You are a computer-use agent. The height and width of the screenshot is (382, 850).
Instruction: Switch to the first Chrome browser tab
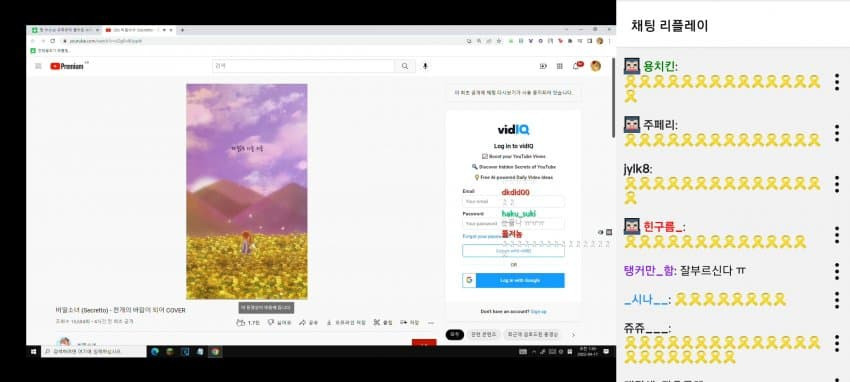(x=64, y=30)
